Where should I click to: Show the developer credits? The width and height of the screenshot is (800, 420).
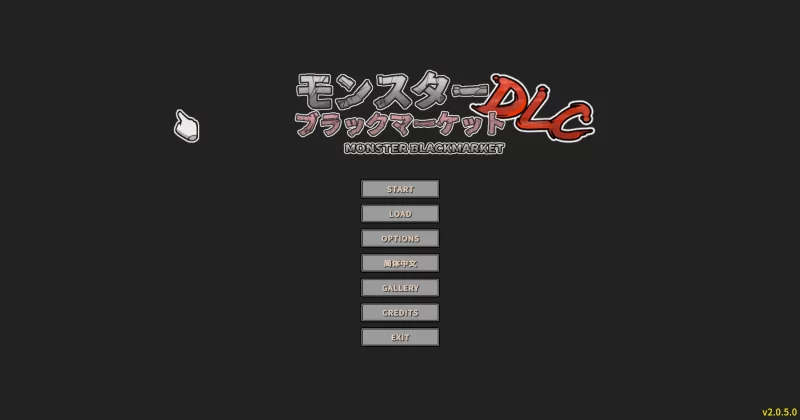400,313
